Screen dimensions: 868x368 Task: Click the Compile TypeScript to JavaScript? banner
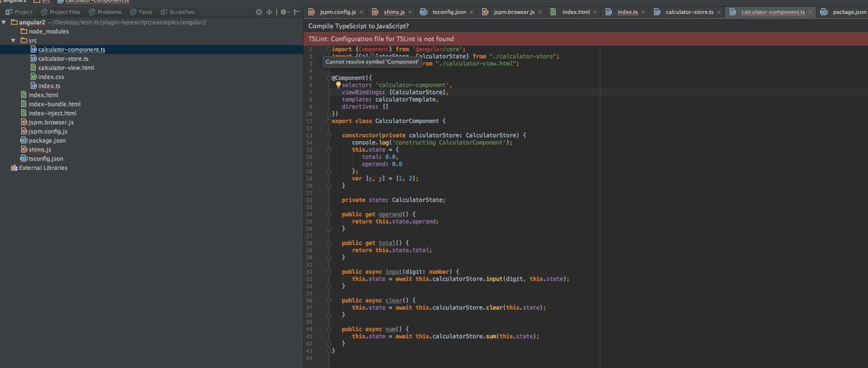pyautogui.click(x=587, y=25)
